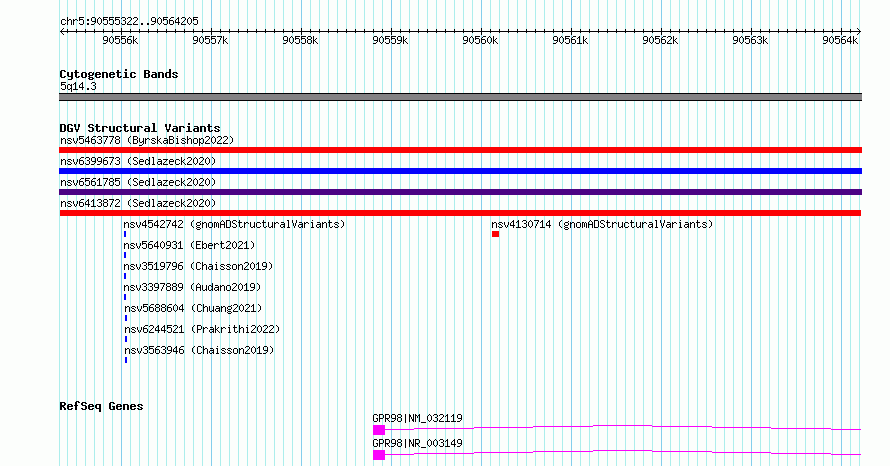
Task: Click the 90557k ruler tick label
Action: pyautogui.click(x=210, y=40)
